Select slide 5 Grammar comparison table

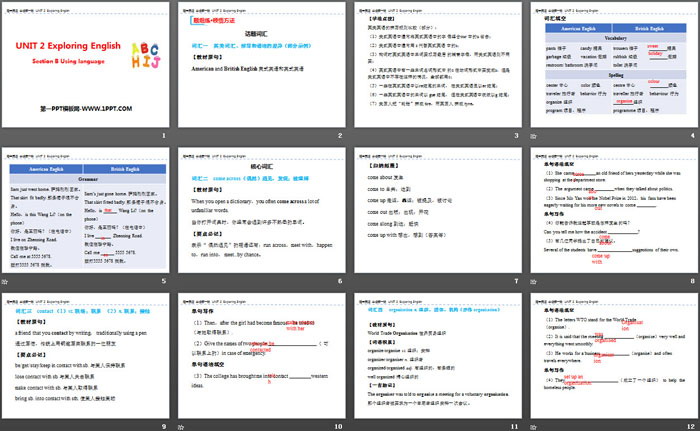click(86, 210)
